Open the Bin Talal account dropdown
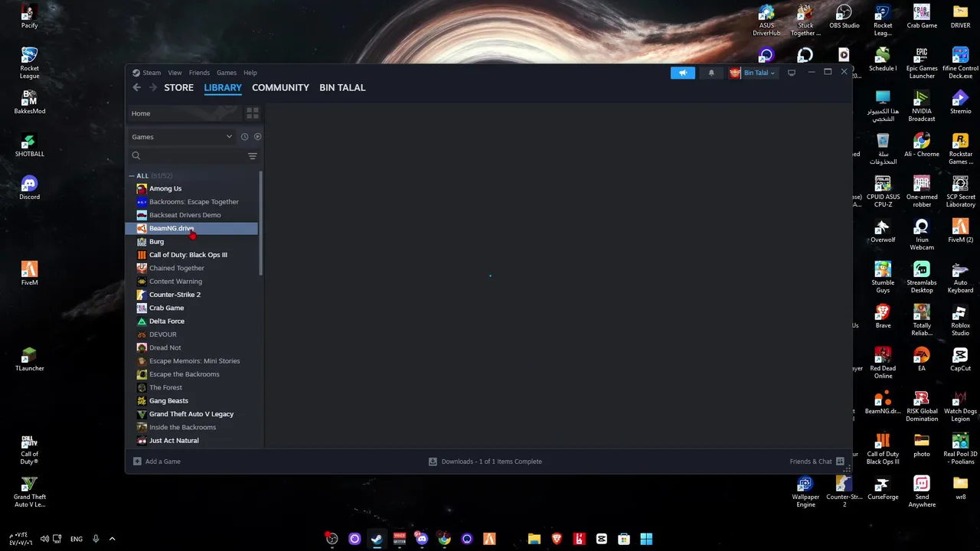The height and width of the screenshot is (551, 980). coord(752,73)
